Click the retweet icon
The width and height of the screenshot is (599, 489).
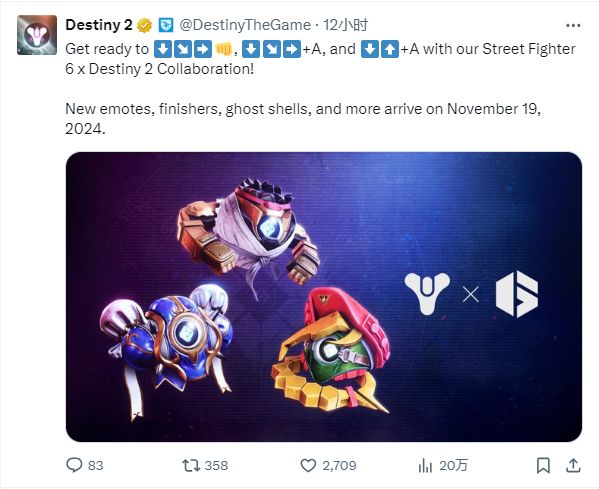point(191,465)
